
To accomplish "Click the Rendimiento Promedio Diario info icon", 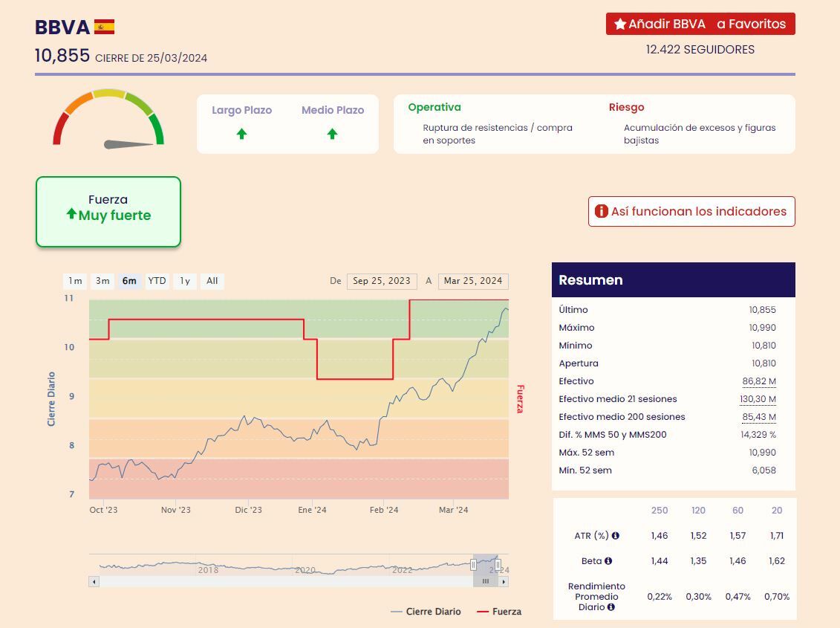I will [x=611, y=607].
